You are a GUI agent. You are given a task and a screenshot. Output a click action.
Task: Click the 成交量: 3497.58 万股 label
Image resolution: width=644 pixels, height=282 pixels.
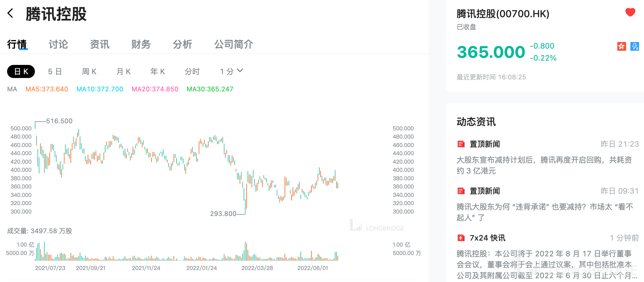coord(40,231)
